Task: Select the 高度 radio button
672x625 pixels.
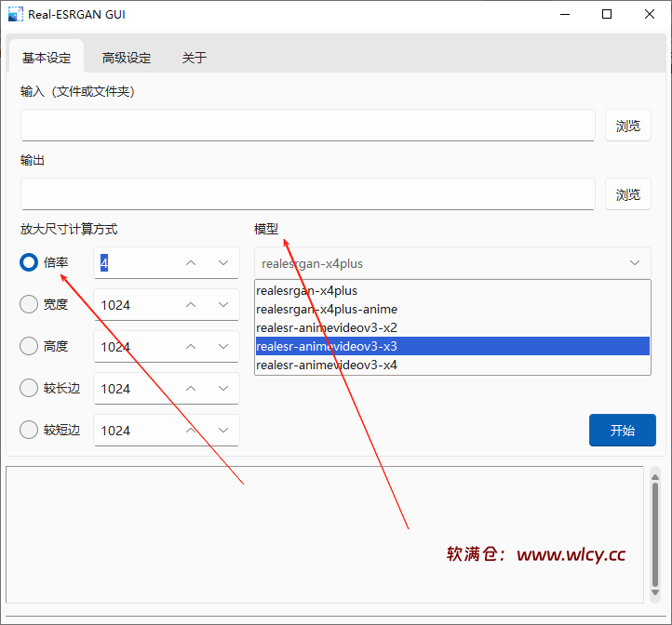Action: click(x=29, y=346)
